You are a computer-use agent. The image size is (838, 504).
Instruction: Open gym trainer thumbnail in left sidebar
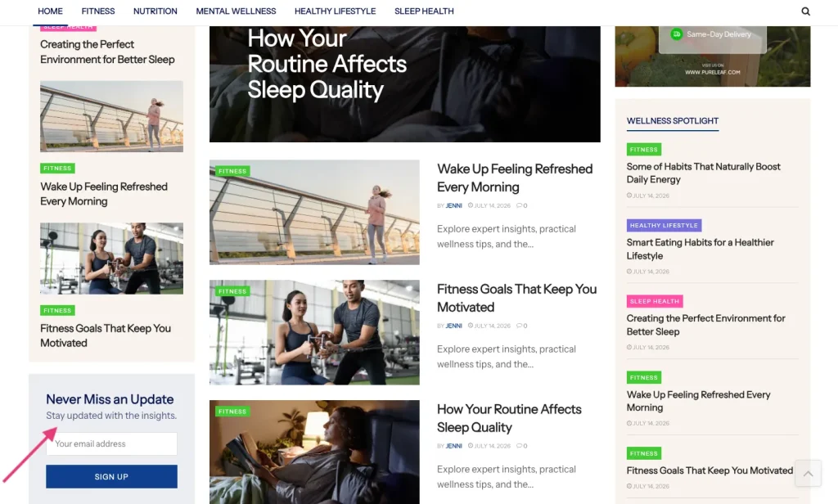(x=111, y=259)
